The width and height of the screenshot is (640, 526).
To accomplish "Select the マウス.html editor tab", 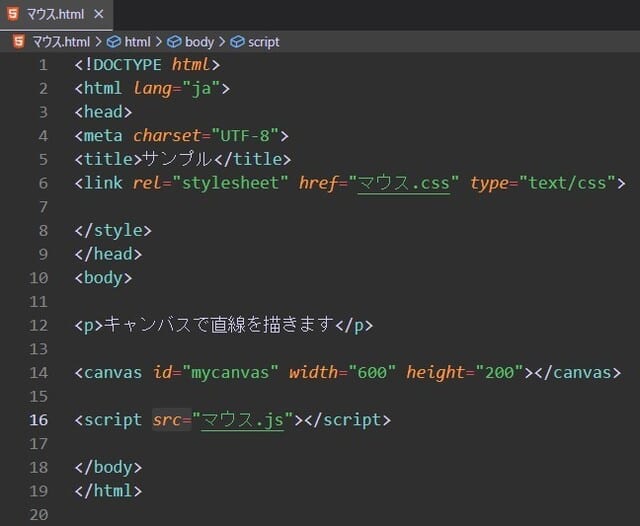I will click(x=55, y=15).
